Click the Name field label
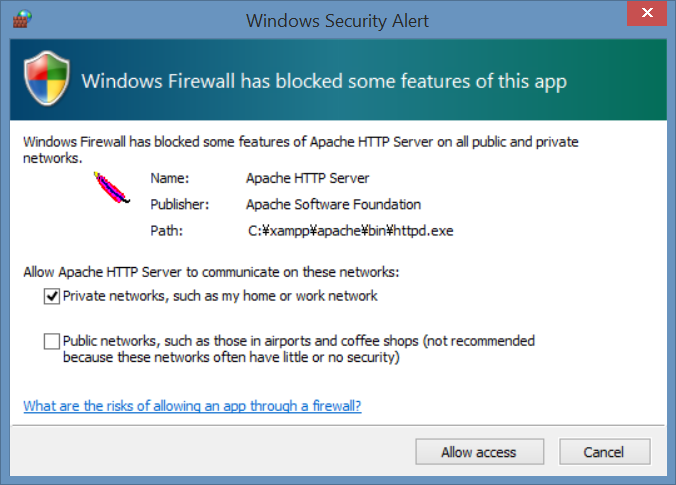The width and height of the screenshot is (676, 485). [x=169, y=178]
